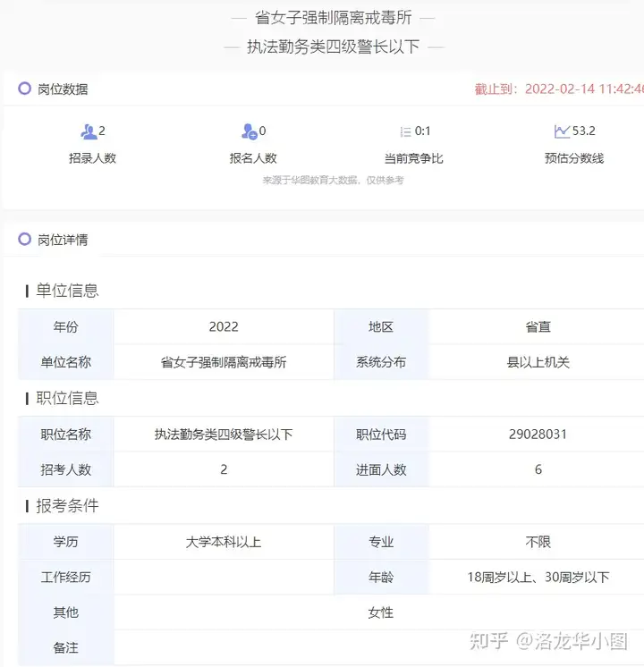Click the 地区 value 省直
Screen dimensions: 644x667
point(538,326)
